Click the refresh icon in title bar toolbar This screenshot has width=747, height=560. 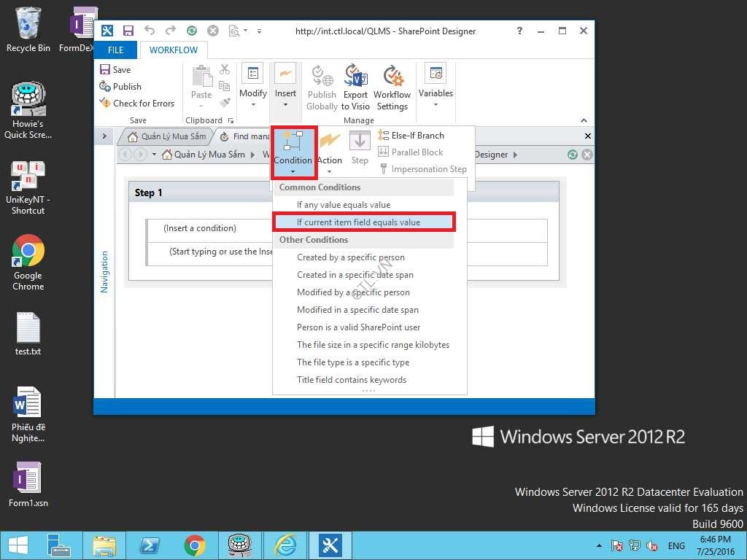tap(191, 31)
